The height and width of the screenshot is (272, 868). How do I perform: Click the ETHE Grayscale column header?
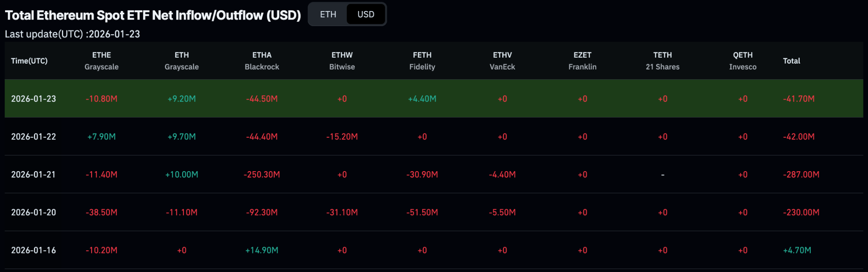point(101,61)
